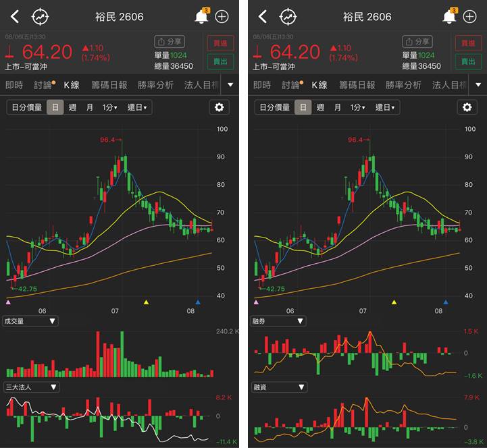Tap green 賣出 sell button on left screen

tap(220, 62)
